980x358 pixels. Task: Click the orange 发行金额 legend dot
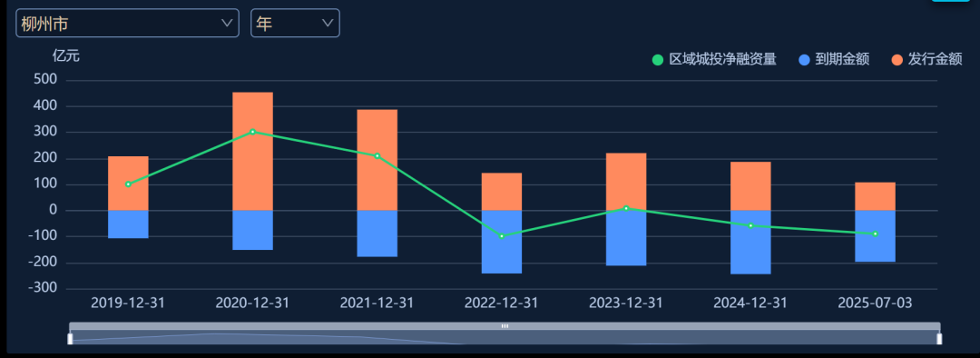coord(897,60)
